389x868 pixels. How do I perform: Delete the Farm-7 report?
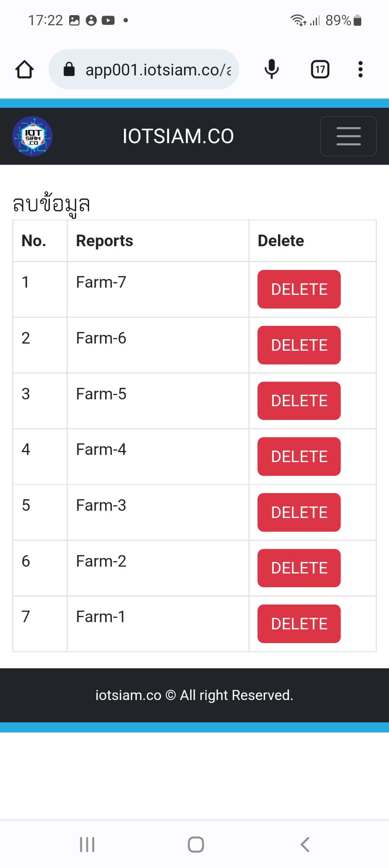click(299, 289)
